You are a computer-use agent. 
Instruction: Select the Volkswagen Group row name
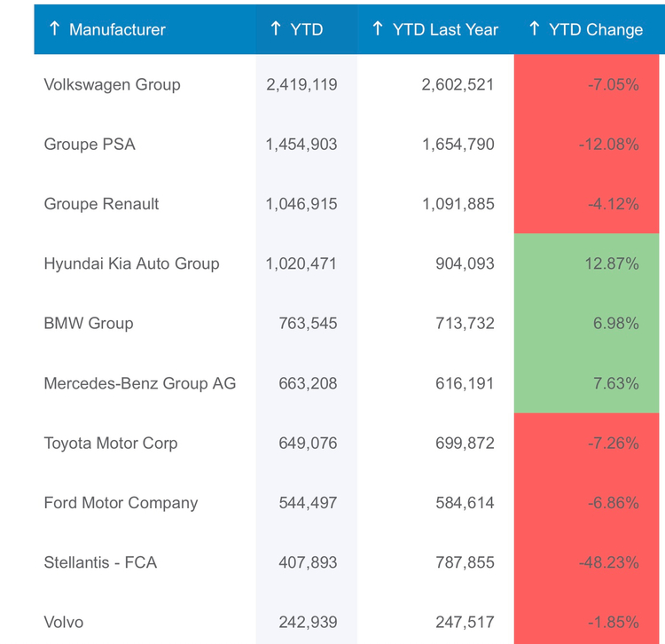(x=113, y=85)
